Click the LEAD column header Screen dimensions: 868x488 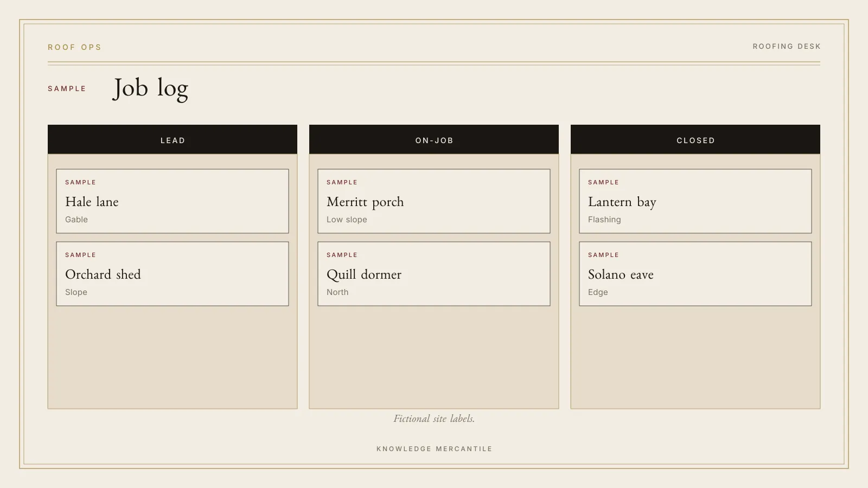pyautogui.click(x=173, y=140)
